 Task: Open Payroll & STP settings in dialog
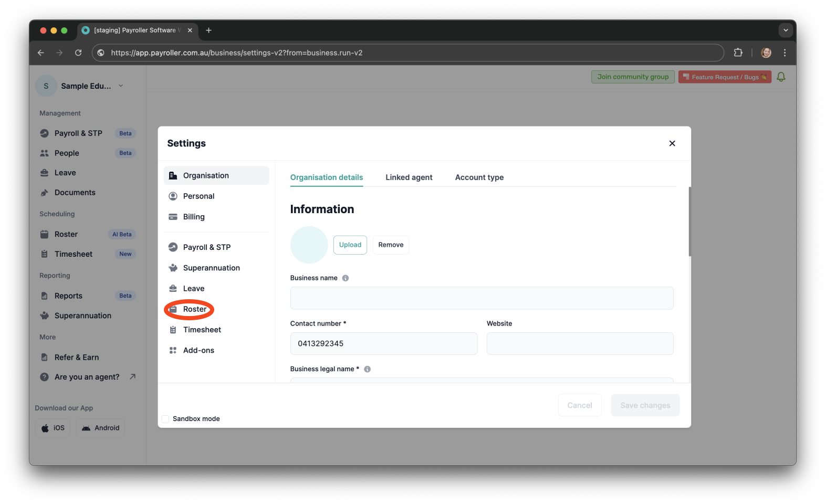pyautogui.click(x=216, y=247)
